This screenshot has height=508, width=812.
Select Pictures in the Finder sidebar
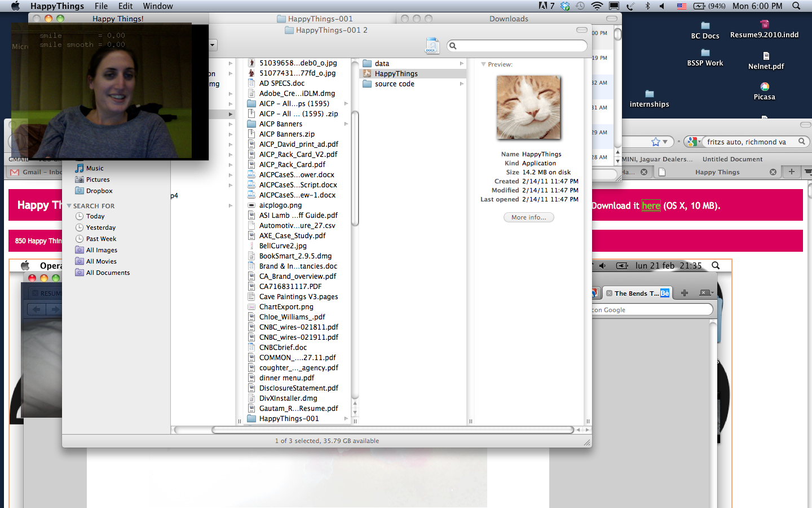pos(98,179)
